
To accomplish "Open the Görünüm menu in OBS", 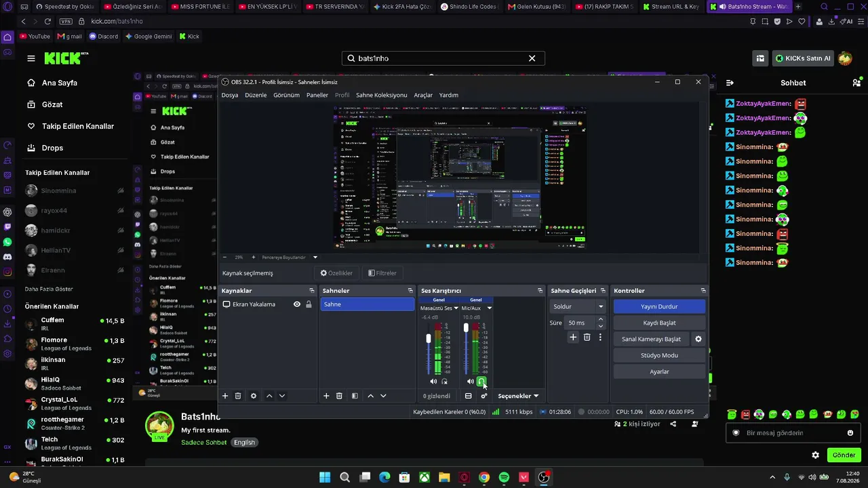I will tap(286, 95).
